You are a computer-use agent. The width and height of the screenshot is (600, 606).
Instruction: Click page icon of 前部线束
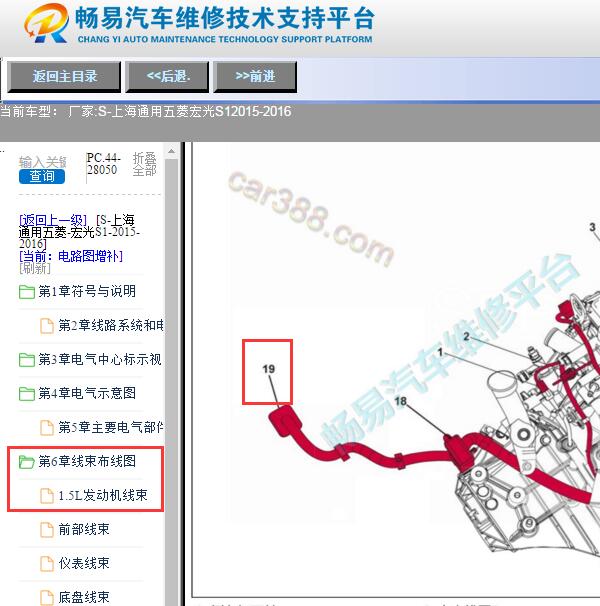click(x=47, y=530)
